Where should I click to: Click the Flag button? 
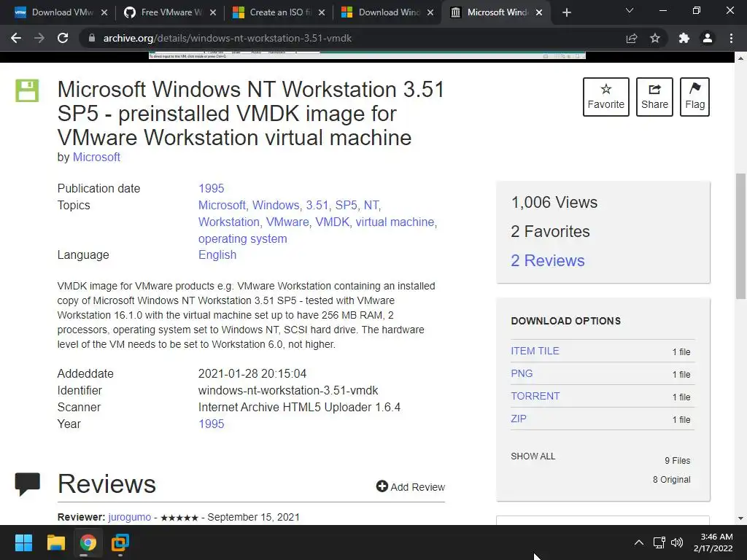pyautogui.click(x=694, y=97)
